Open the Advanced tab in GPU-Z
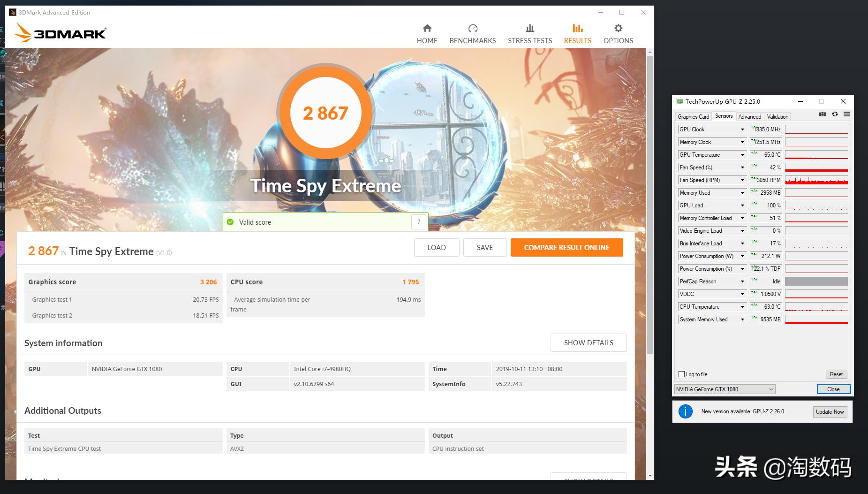This screenshot has height=494, width=868. (749, 117)
